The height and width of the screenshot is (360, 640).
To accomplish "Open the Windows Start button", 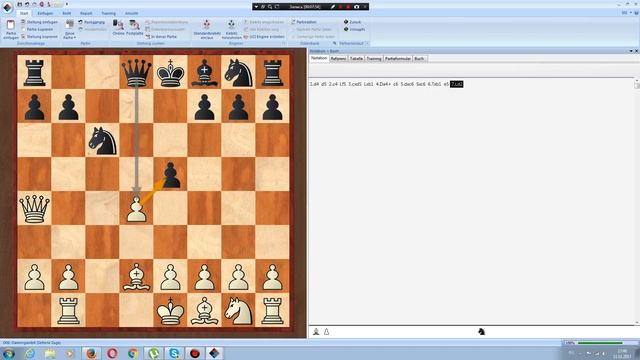I will (9, 353).
